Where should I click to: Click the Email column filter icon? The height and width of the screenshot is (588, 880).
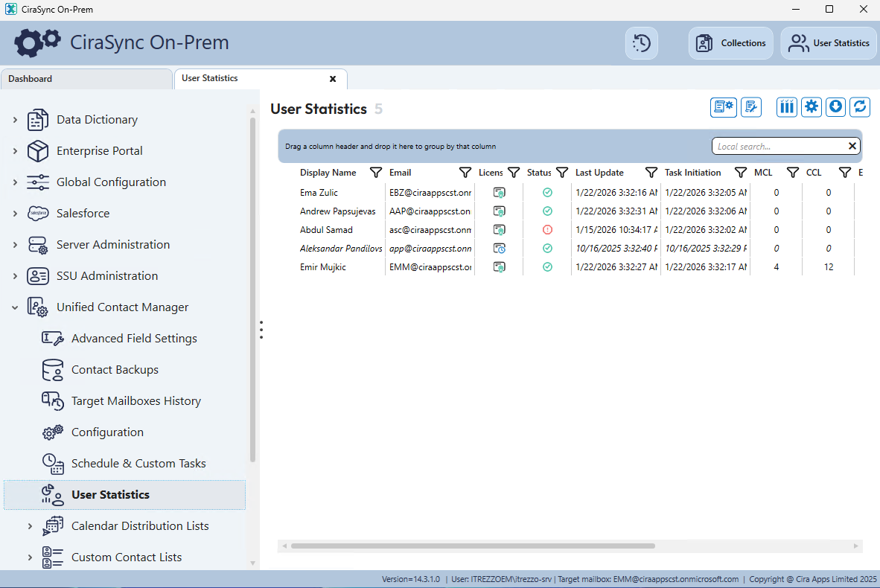[465, 173]
